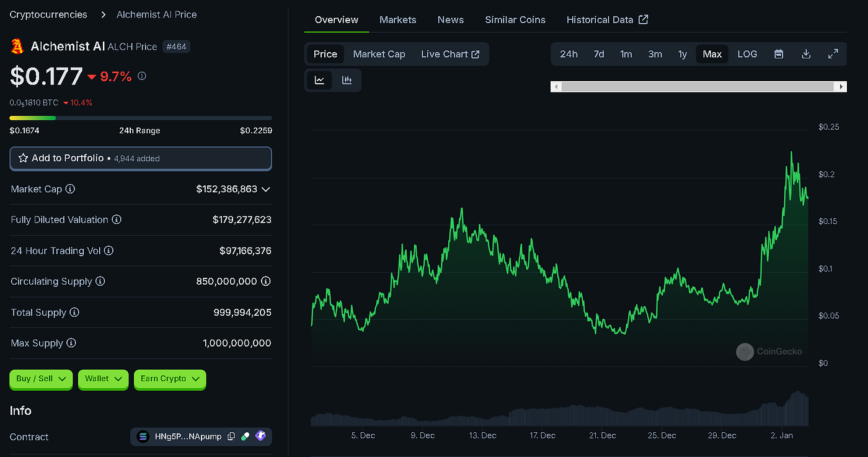Open Historical Data tab link

click(x=607, y=20)
